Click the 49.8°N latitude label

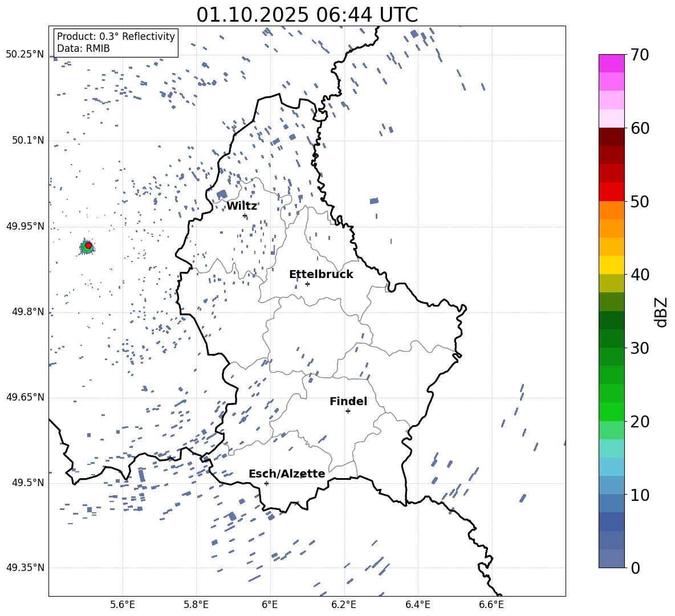[x=29, y=312]
